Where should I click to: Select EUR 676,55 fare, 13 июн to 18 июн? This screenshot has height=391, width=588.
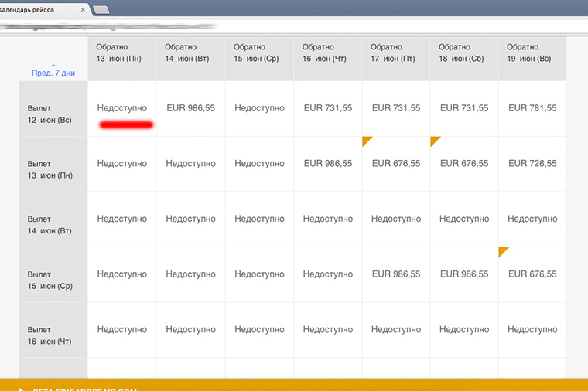pyautogui.click(x=464, y=164)
